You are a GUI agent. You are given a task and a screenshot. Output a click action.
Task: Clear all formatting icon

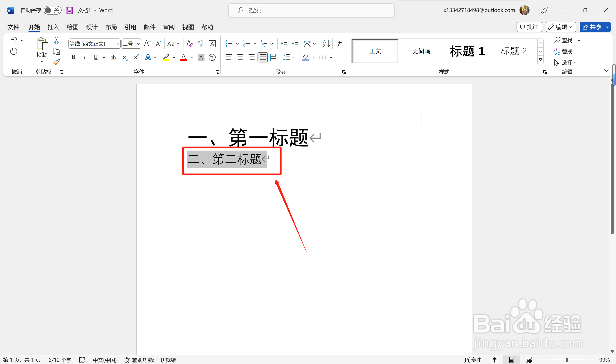tap(190, 44)
